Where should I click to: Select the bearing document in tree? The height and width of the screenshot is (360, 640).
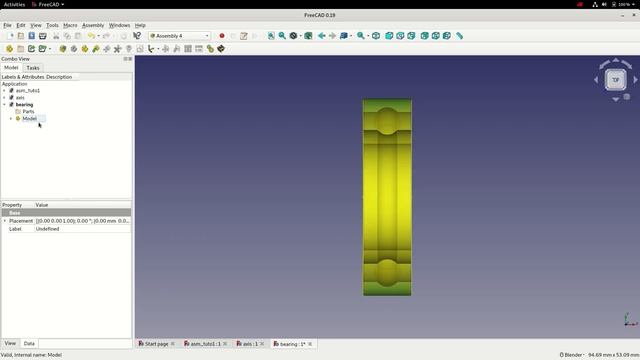(x=24, y=104)
